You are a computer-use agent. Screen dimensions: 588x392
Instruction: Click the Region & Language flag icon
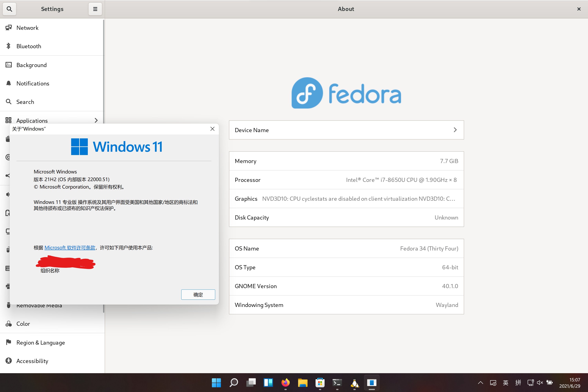(8, 342)
